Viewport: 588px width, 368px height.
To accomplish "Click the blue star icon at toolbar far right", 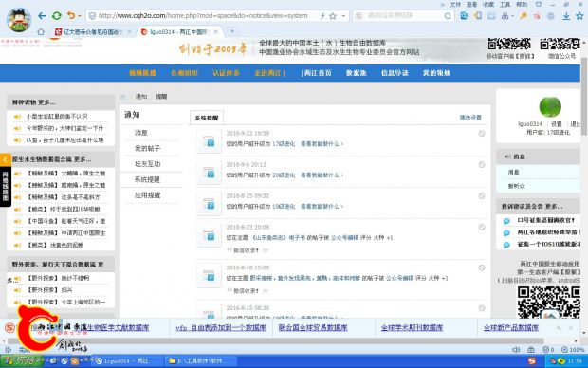I will pyautogui.click(x=579, y=16).
